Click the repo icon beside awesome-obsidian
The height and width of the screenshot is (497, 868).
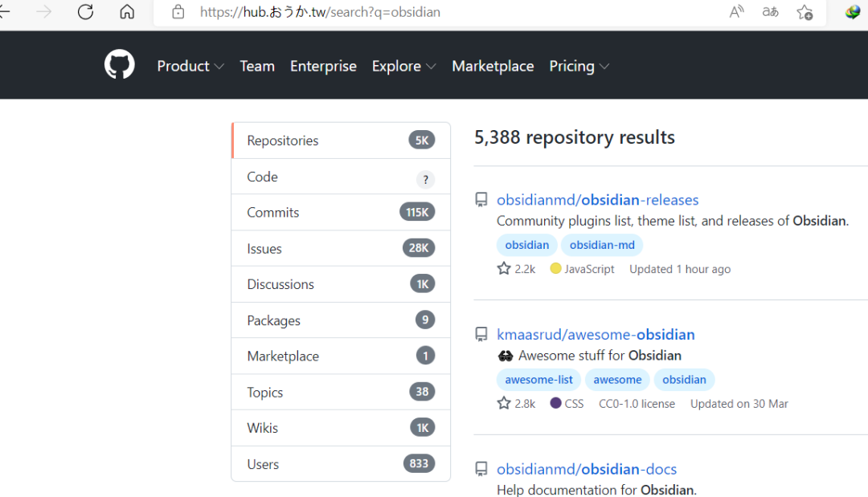pos(481,335)
